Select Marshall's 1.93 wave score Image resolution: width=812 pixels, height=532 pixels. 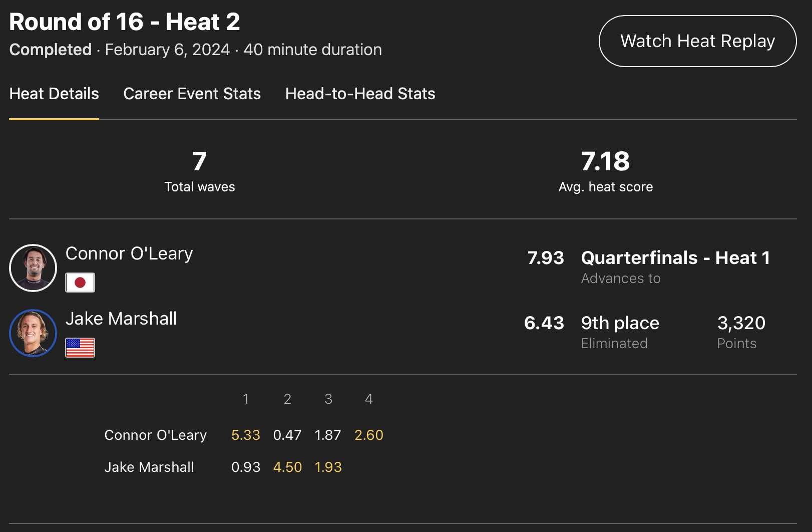[x=328, y=467]
